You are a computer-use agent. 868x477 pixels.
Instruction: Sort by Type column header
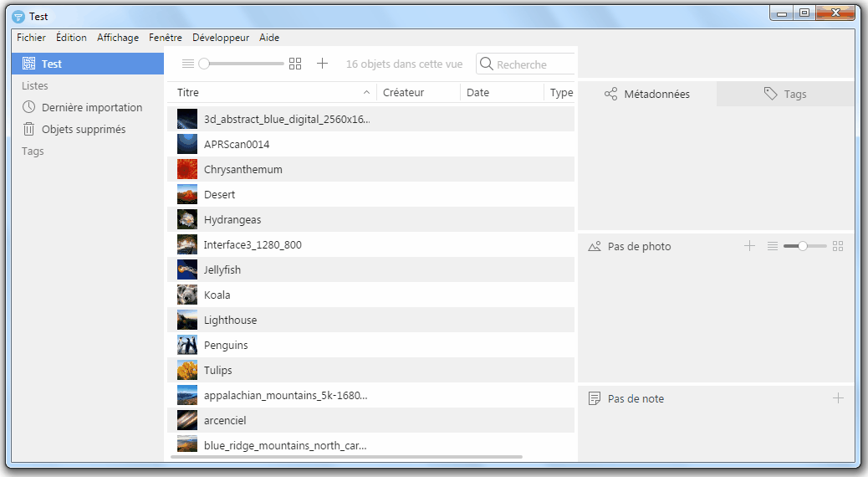tap(561, 93)
